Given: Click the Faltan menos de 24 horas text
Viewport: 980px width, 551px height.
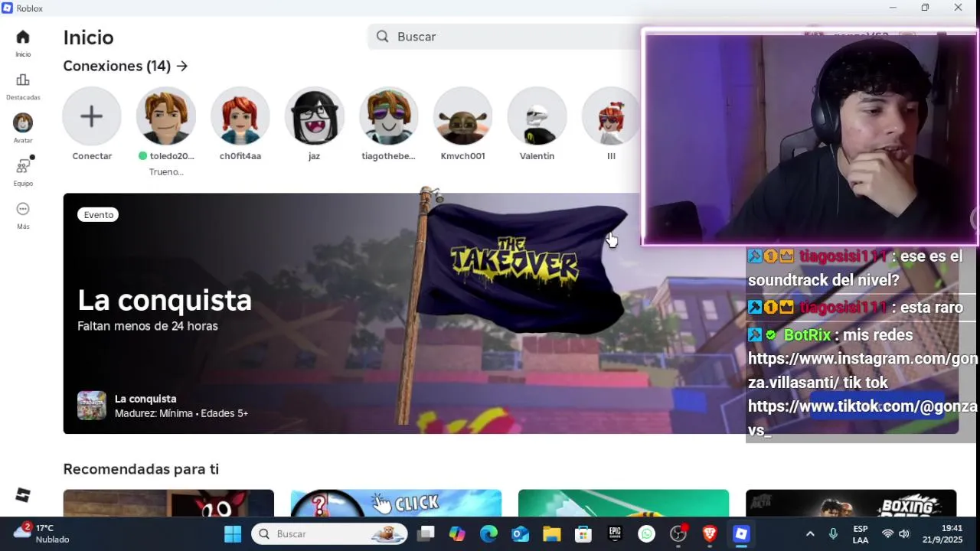Looking at the screenshot, I should pyautogui.click(x=148, y=326).
